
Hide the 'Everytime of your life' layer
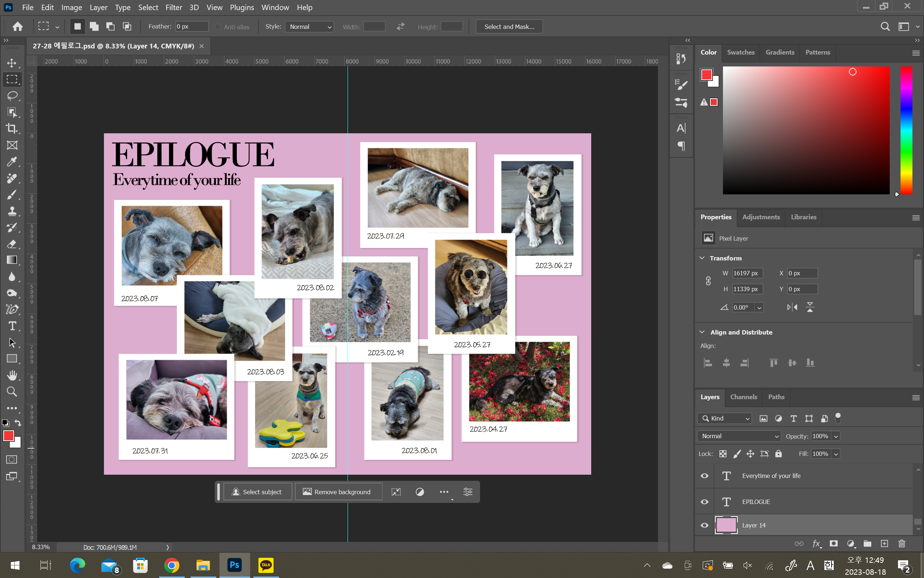pyautogui.click(x=705, y=476)
